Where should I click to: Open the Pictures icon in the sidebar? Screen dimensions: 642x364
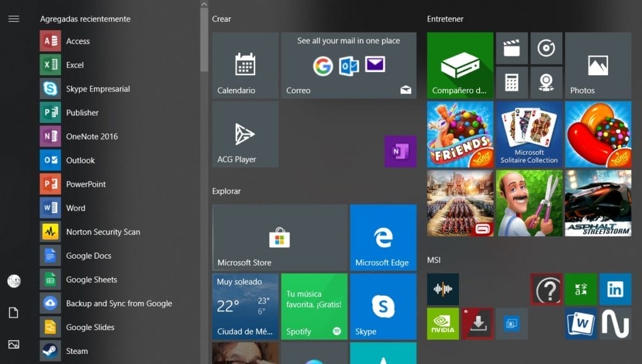[x=13, y=344]
